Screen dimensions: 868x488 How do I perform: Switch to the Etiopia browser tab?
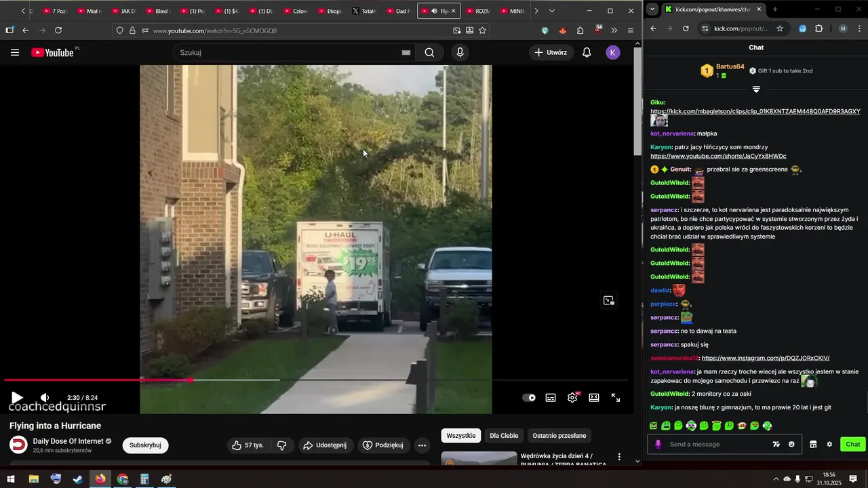[330, 11]
